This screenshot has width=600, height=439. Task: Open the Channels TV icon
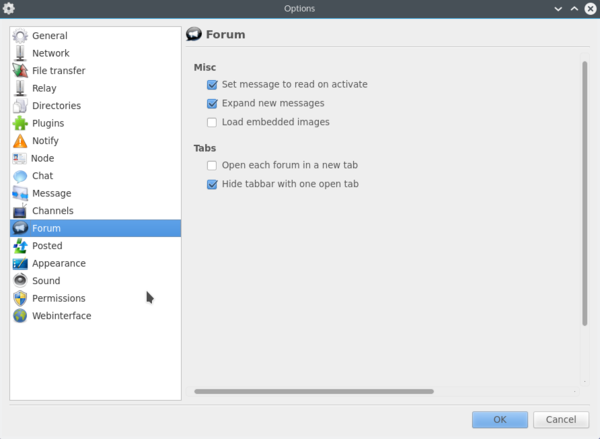(x=20, y=211)
